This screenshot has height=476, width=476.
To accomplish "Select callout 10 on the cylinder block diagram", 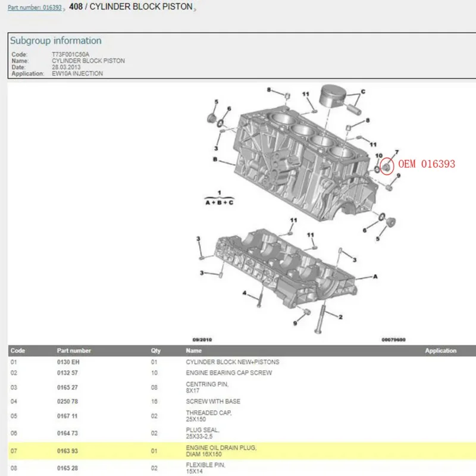I will [378, 156].
